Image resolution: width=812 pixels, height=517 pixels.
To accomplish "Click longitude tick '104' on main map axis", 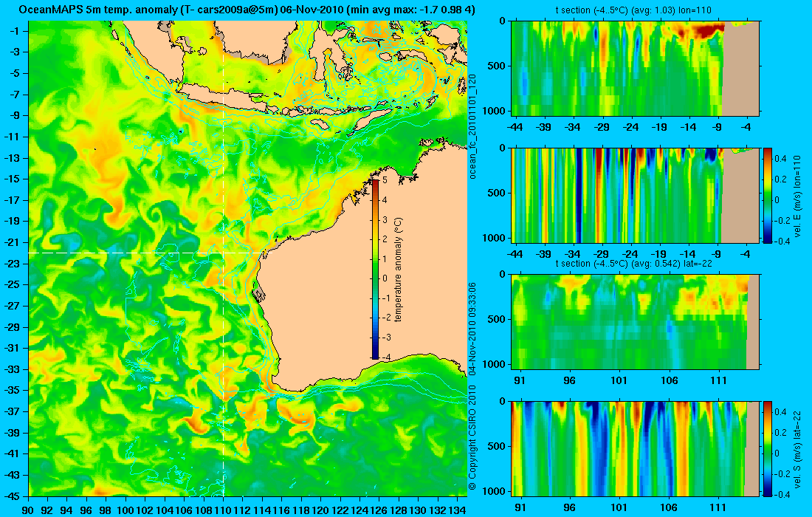I will [x=165, y=510].
